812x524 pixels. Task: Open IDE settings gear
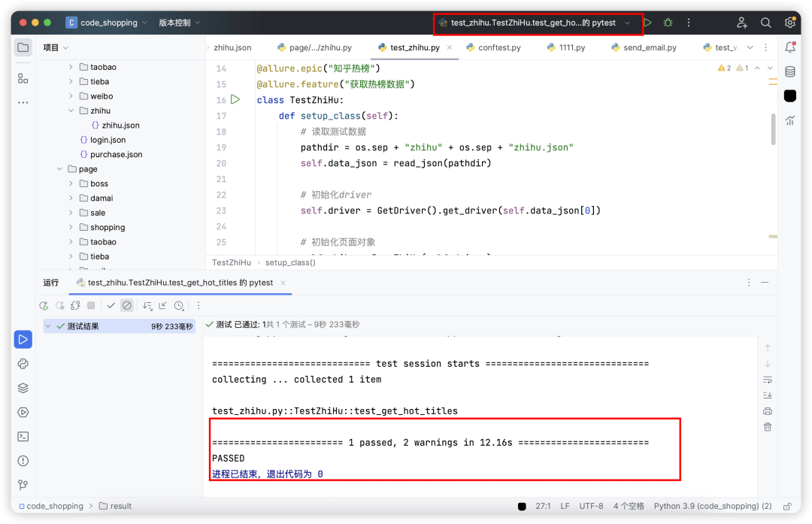(x=789, y=23)
